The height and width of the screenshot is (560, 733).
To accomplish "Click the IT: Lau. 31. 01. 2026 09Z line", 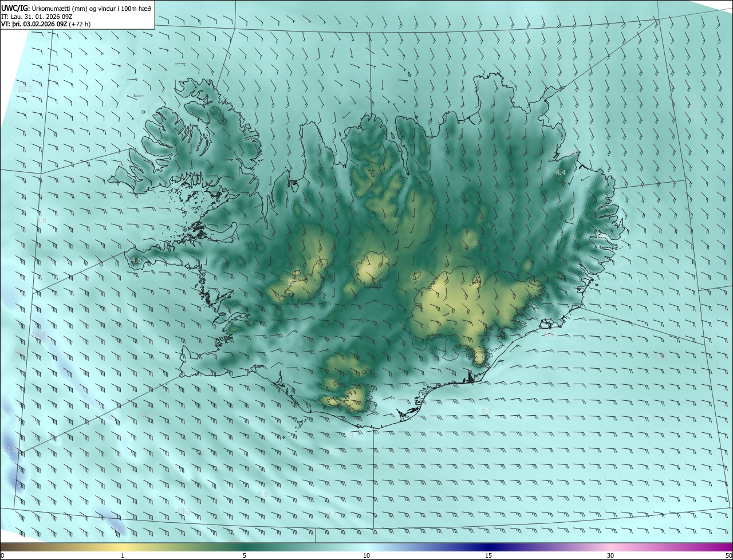I will click(x=37, y=17).
